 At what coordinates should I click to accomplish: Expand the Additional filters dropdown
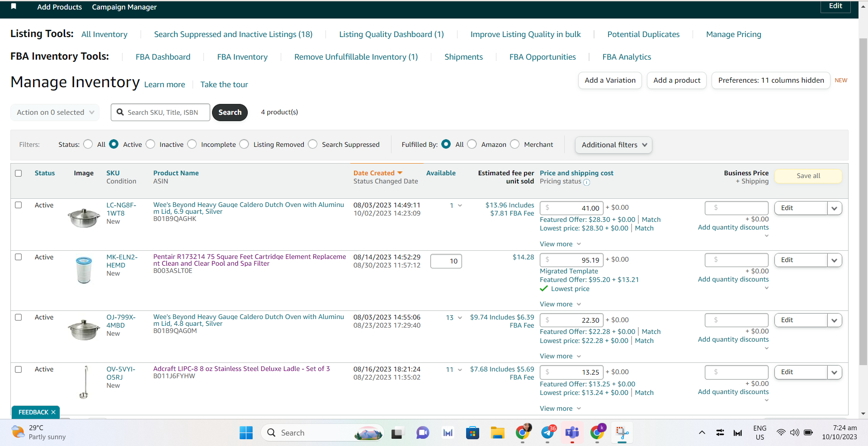click(x=613, y=145)
